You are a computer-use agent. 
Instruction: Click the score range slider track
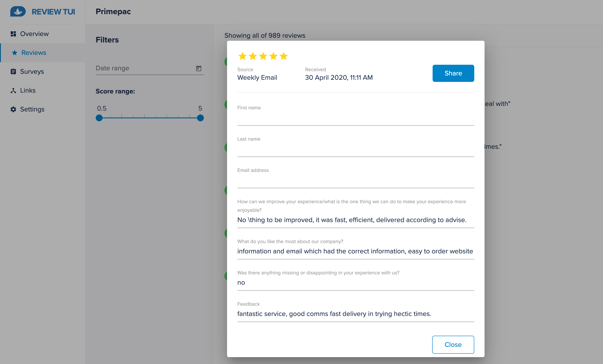150,118
